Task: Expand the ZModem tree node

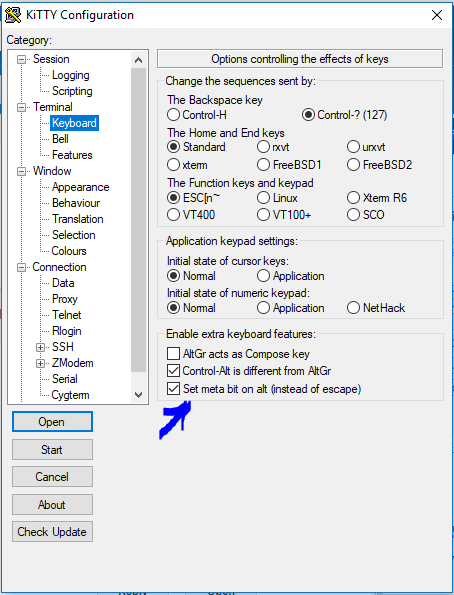Action: click(40, 364)
